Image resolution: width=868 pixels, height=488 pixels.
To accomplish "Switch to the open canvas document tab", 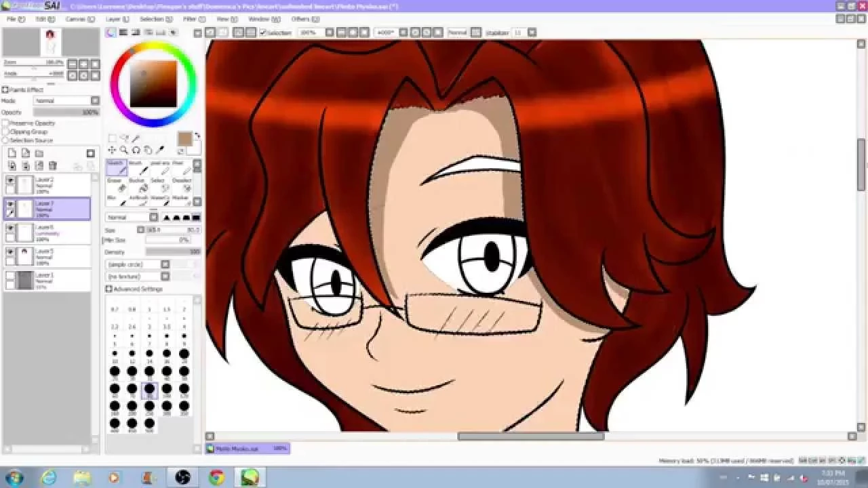I will [x=248, y=449].
